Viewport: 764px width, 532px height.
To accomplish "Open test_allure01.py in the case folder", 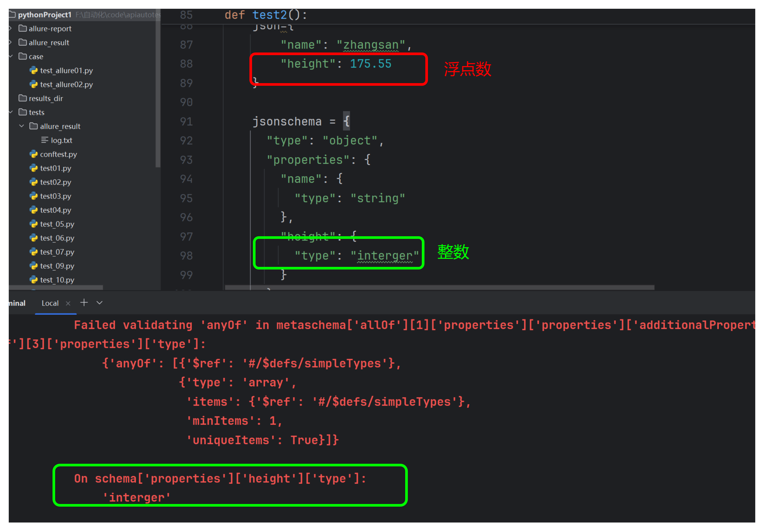I will click(x=66, y=70).
